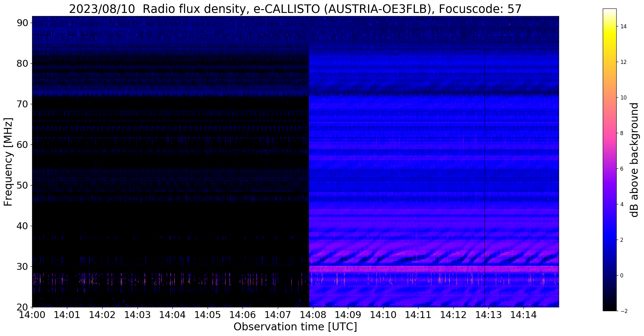Select the 'Observation time [UTC]' x-axis label
The height and width of the screenshot is (336, 644).
point(295,327)
